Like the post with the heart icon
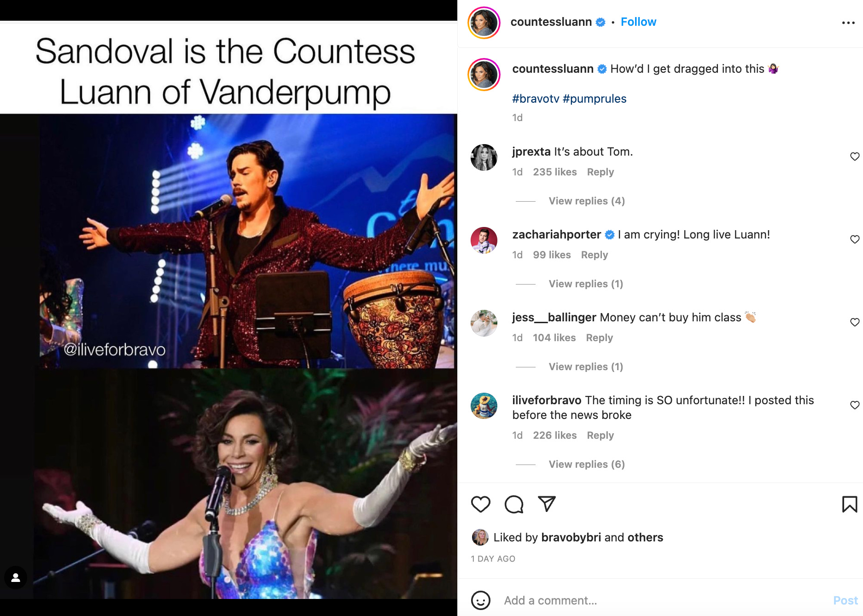The height and width of the screenshot is (616, 863). pos(480,504)
